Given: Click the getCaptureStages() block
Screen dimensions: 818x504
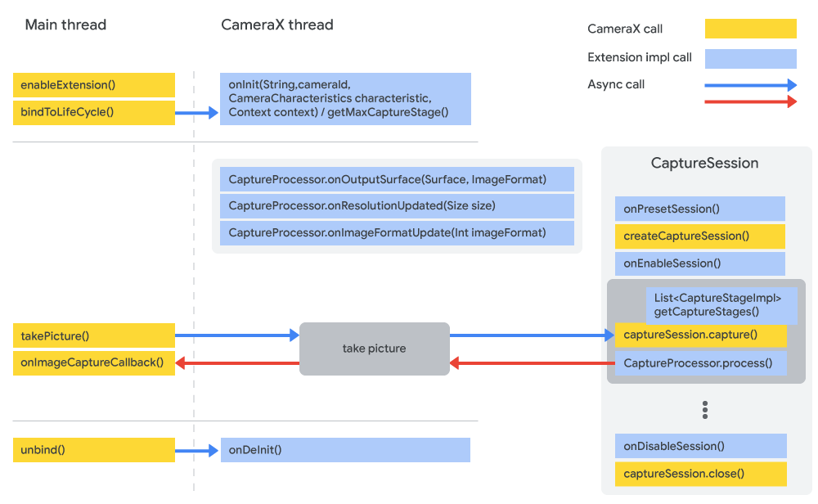Looking at the screenshot, I should coord(721,305).
